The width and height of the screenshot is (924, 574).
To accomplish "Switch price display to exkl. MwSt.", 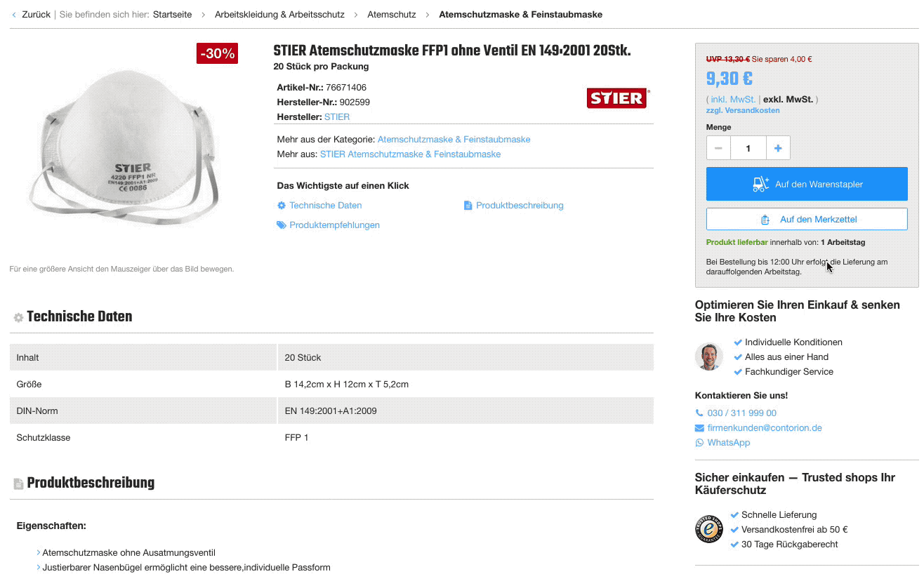I will coord(788,100).
